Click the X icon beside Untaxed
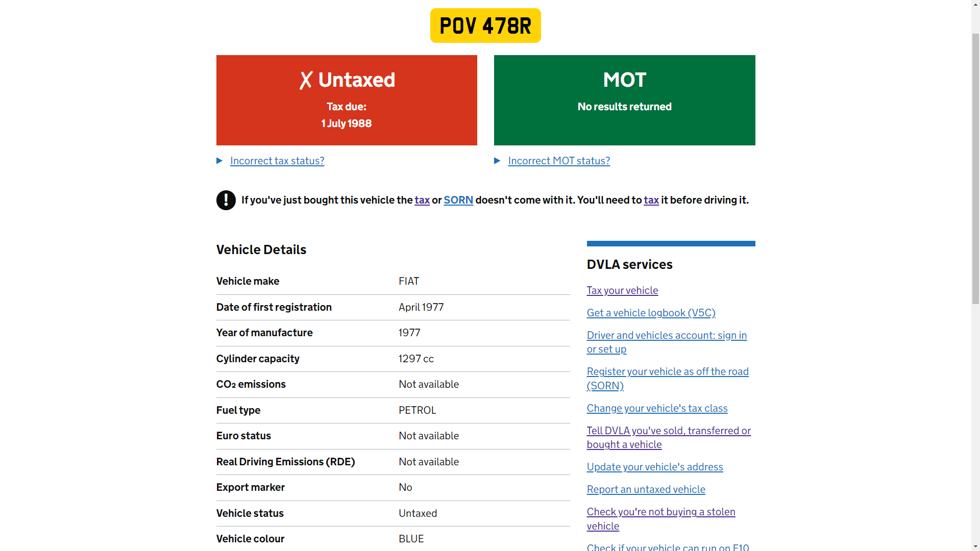The width and height of the screenshot is (980, 551). click(306, 80)
